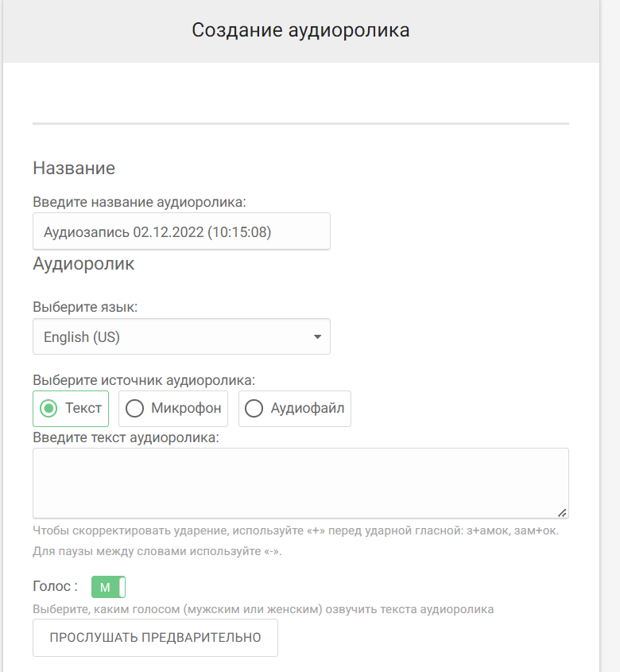This screenshot has height=672, width=620.
Task: Pick the "Аудиофайл" source option
Action: (x=254, y=408)
